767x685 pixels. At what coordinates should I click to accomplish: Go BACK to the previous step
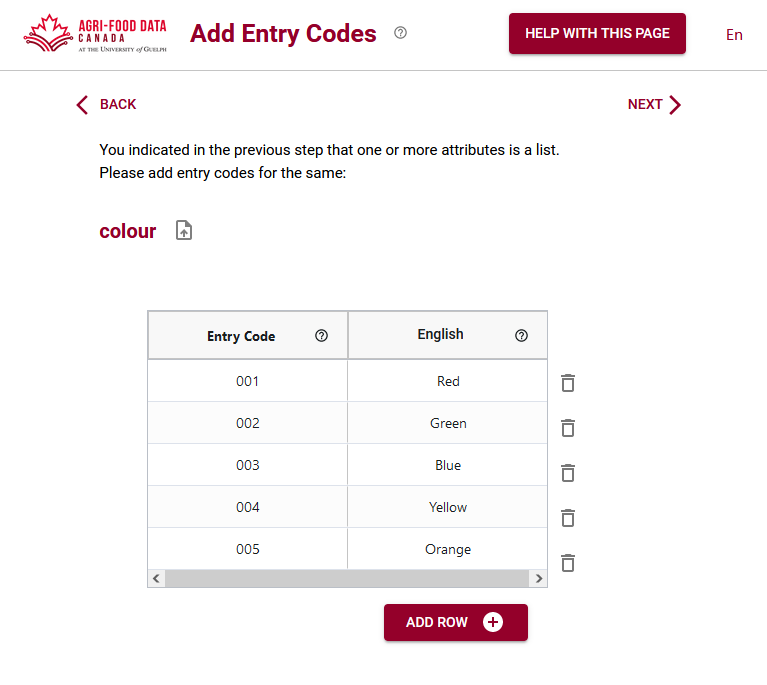tap(106, 104)
